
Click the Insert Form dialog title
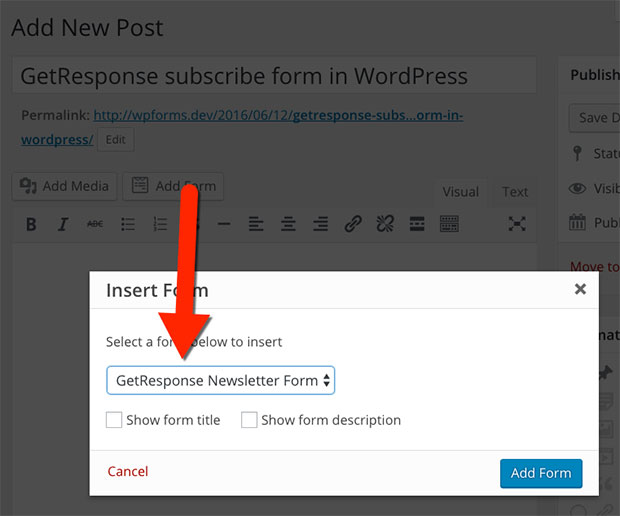157,291
